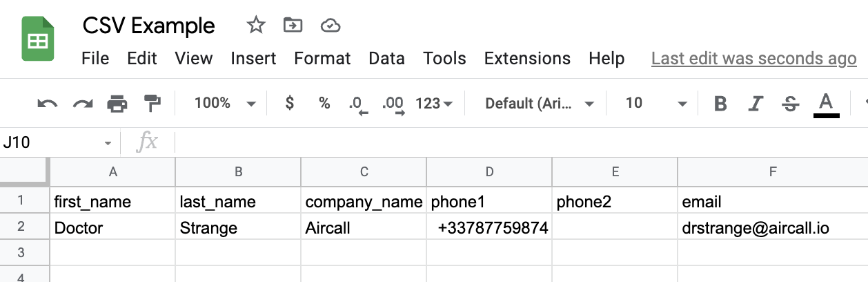The height and width of the screenshot is (282, 868).
Task: Check the cloud save status icon
Action: pos(331,26)
